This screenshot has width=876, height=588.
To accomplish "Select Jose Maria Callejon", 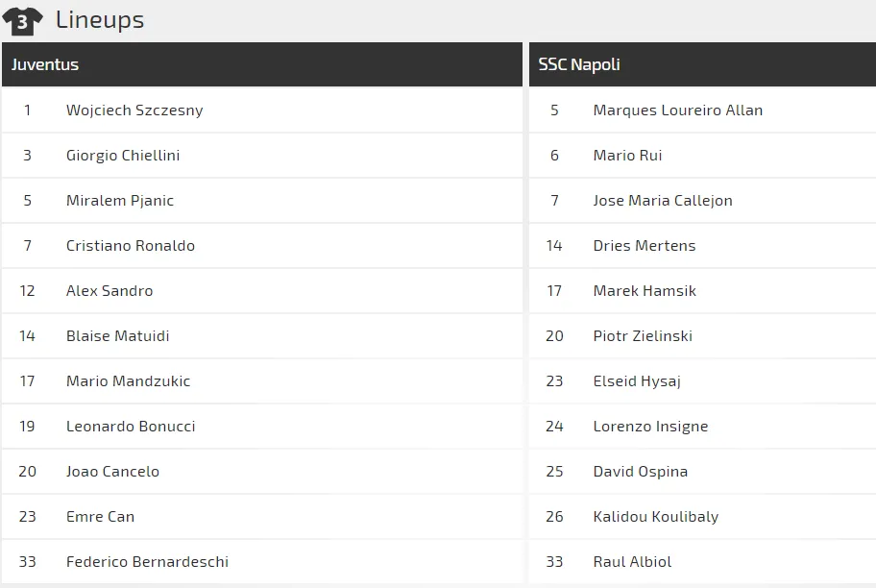I will click(x=663, y=201).
